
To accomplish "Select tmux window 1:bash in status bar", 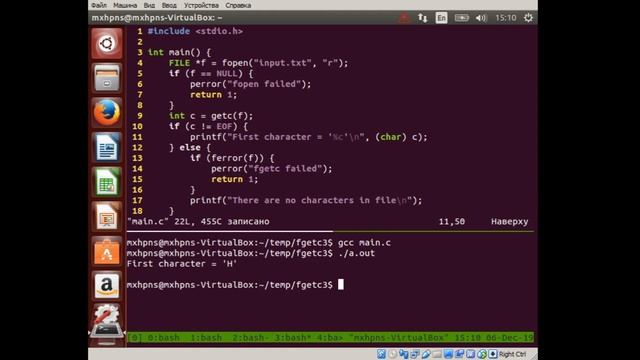I will pos(206,338).
